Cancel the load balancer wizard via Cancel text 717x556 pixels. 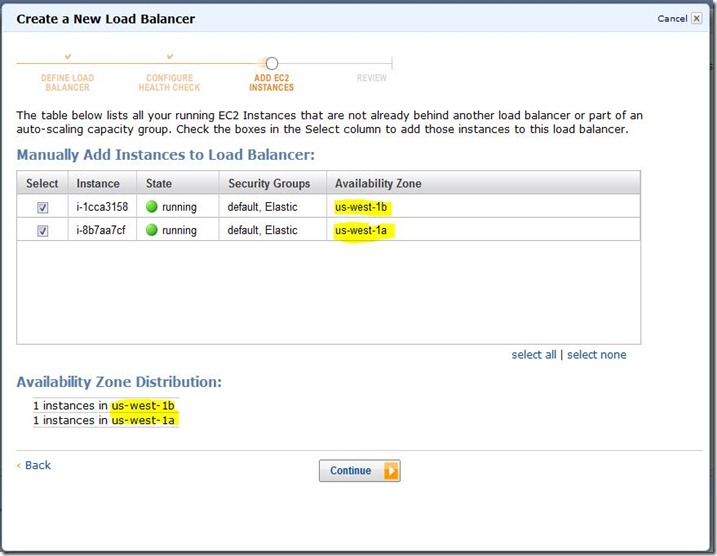[x=672, y=19]
